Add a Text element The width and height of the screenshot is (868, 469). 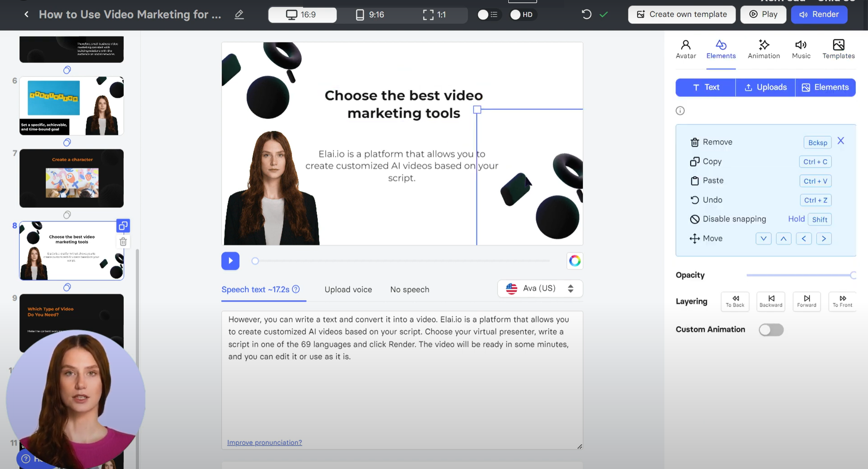coord(705,87)
